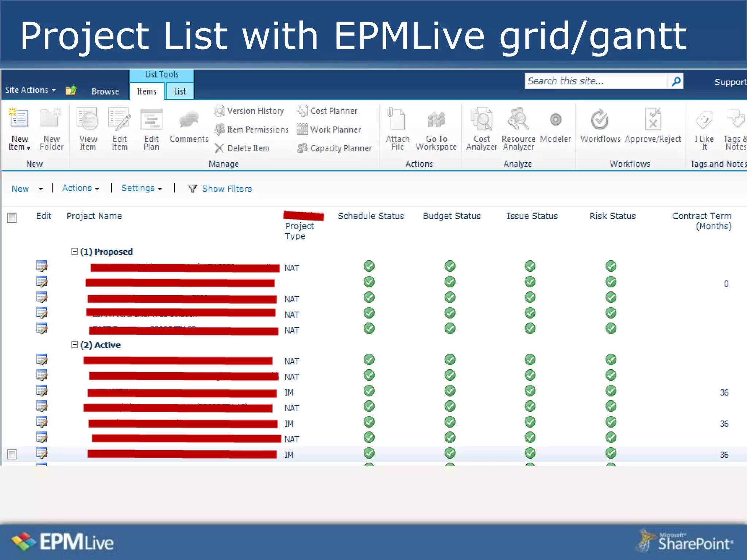Click the Show Filters link

[227, 188]
